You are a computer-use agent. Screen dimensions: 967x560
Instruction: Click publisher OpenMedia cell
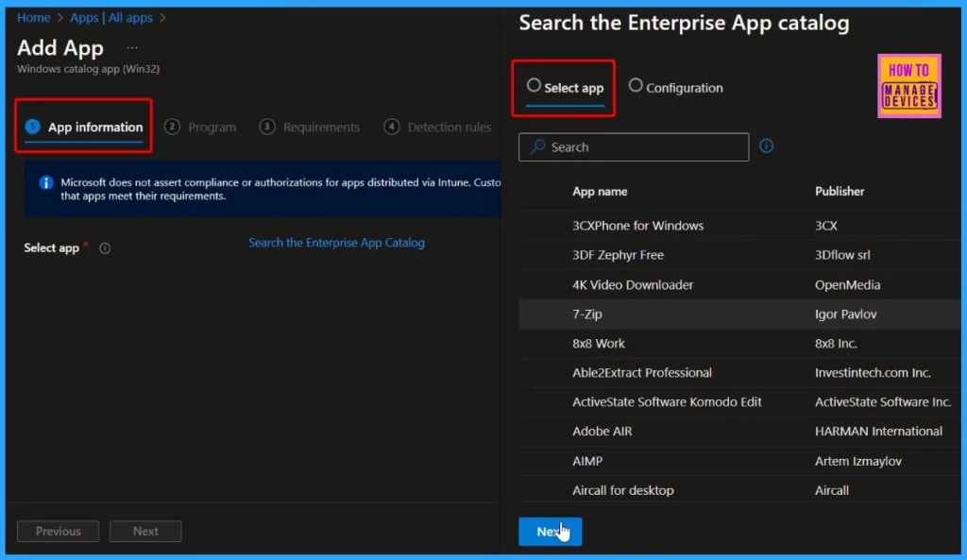[x=847, y=284]
